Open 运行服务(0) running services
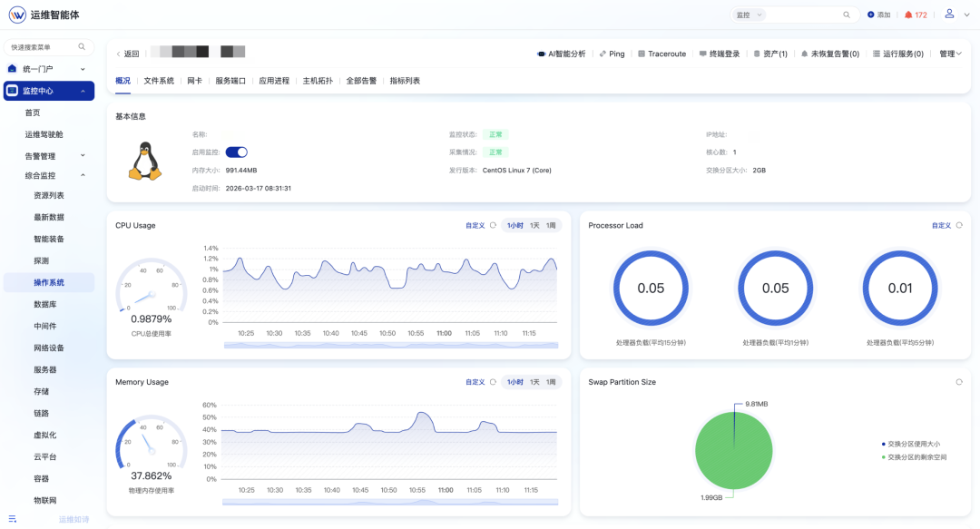 pos(898,54)
